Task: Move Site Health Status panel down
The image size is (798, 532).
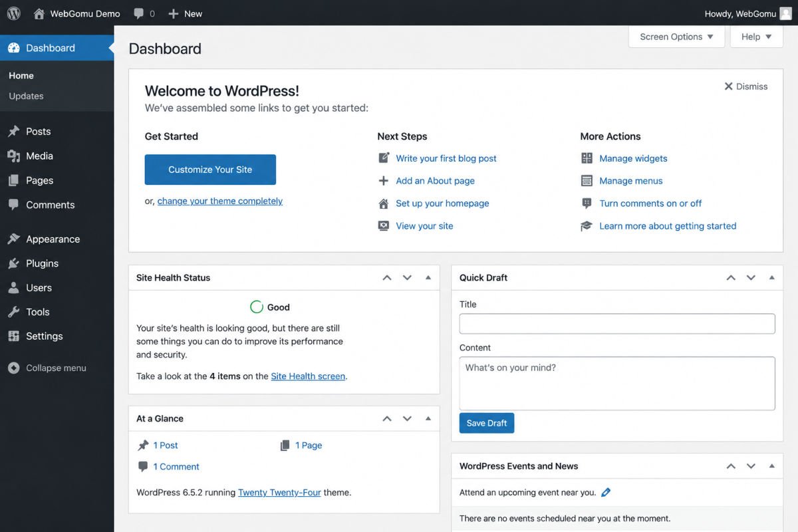Action: click(408, 278)
